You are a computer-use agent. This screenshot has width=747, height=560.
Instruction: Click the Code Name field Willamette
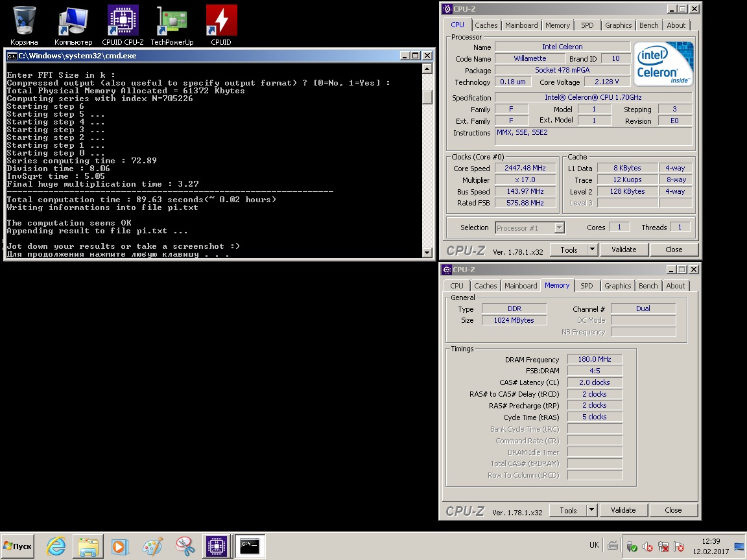click(x=530, y=58)
